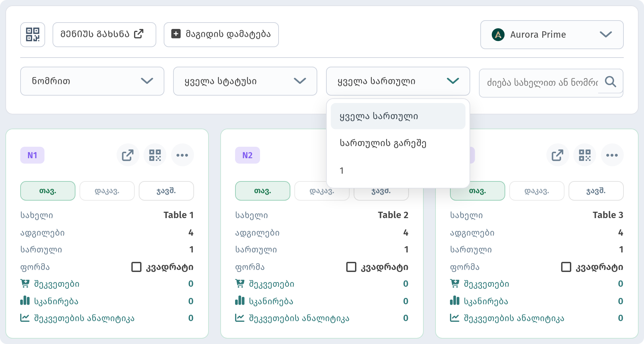Open the menu via მენიუს გახსნა button

point(104,35)
